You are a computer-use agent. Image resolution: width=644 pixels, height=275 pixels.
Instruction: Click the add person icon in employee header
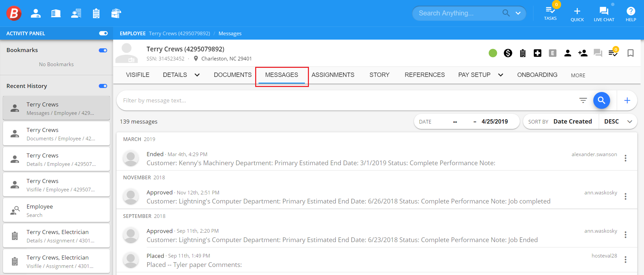(583, 53)
